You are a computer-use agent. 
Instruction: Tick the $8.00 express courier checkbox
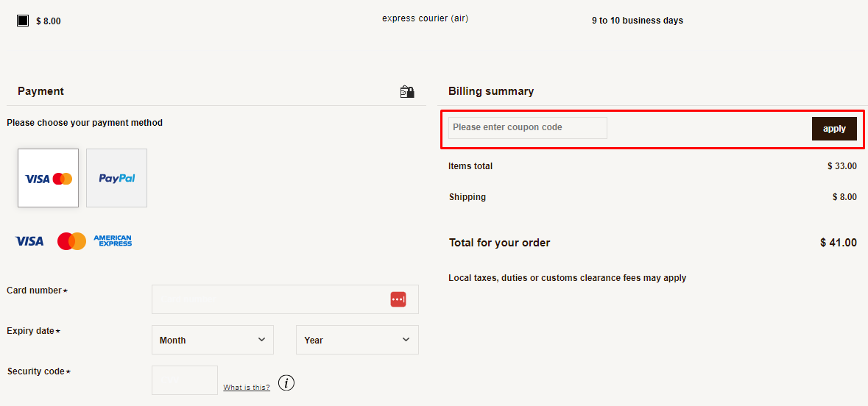point(23,21)
